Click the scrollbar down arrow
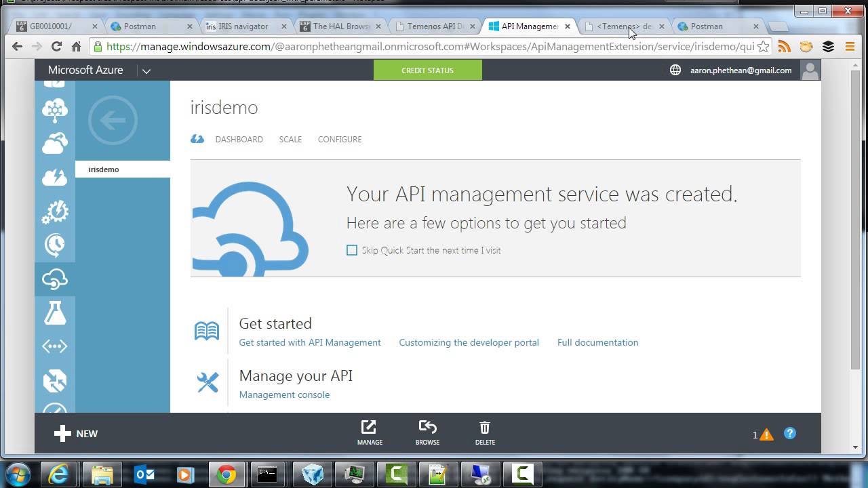 (856, 448)
